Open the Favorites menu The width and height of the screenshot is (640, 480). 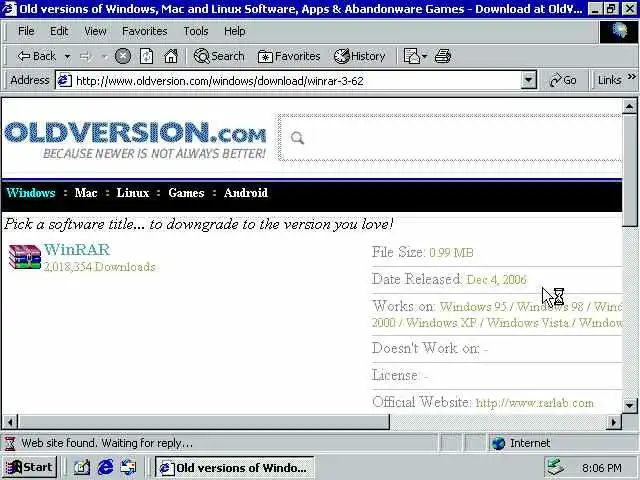click(144, 31)
